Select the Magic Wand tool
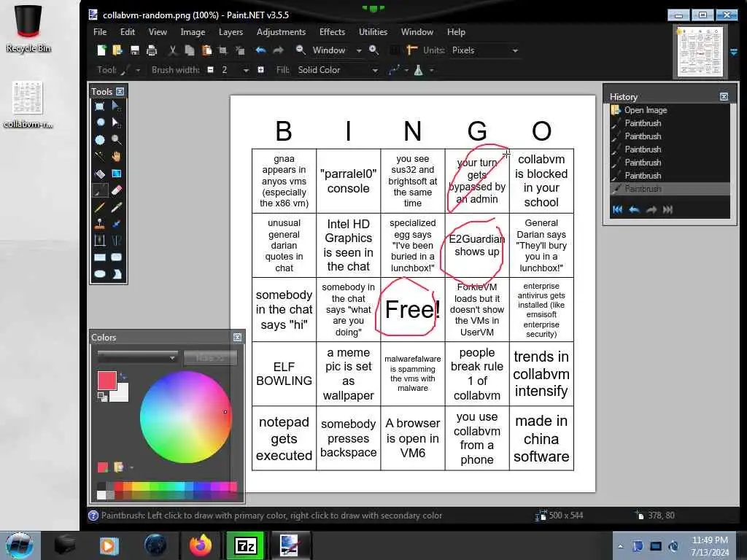Screen dimensions: 747x560 click(x=99, y=156)
